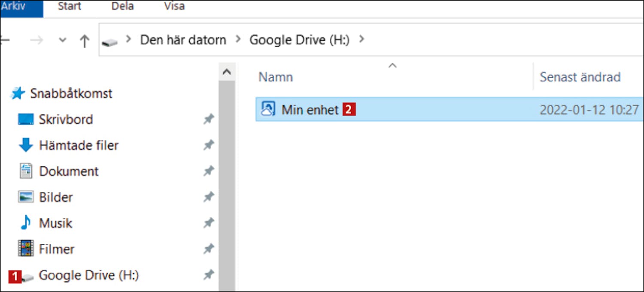Toggle the pin next to Google Drive (H:)
The width and height of the screenshot is (644, 292).
(209, 275)
